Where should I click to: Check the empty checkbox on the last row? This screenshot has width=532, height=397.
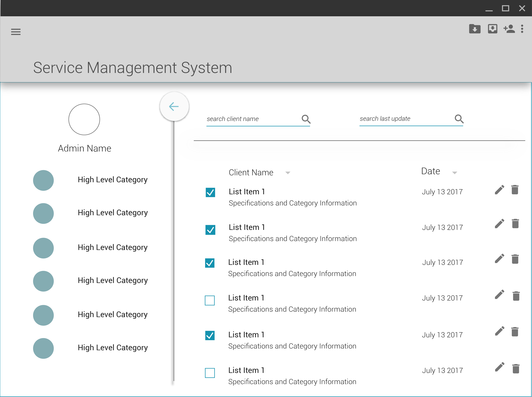click(x=210, y=373)
